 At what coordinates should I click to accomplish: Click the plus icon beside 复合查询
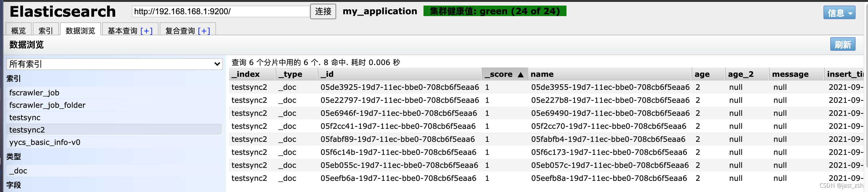(x=204, y=31)
